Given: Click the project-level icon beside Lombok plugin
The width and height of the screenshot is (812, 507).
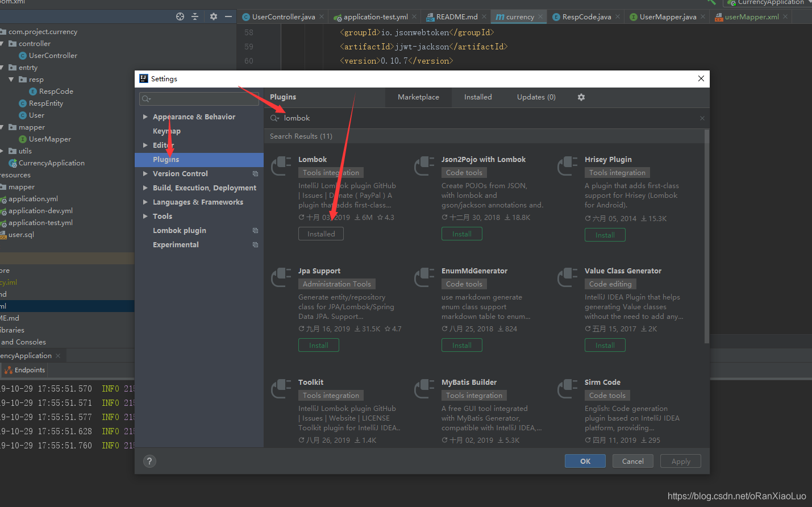Looking at the screenshot, I should click(255, 231).
